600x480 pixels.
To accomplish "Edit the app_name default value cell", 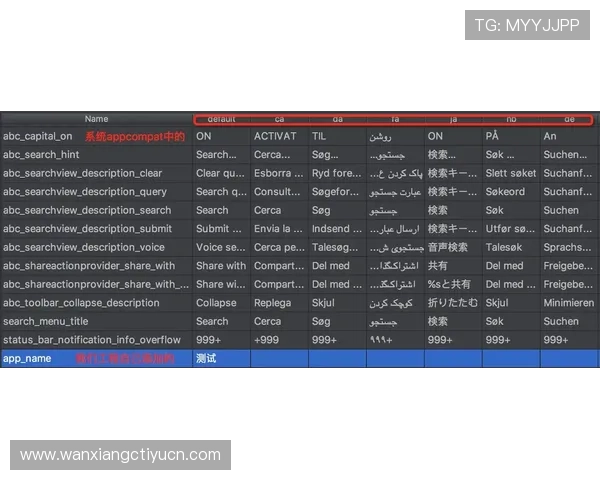I will pyautogui.click(x=221, y=358).
